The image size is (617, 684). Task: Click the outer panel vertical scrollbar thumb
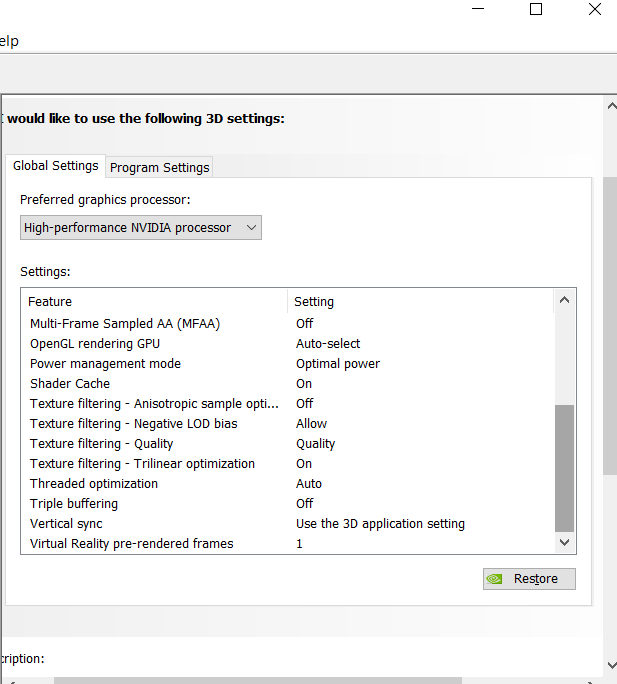(x=610, y=326)
